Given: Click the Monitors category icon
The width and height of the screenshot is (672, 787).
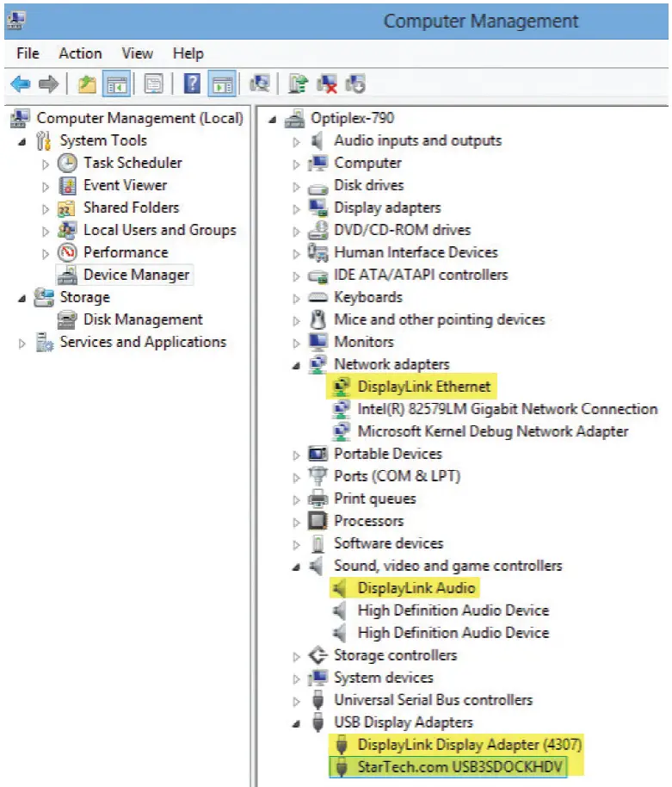Looking at the screenshot, I should point(318,342).
